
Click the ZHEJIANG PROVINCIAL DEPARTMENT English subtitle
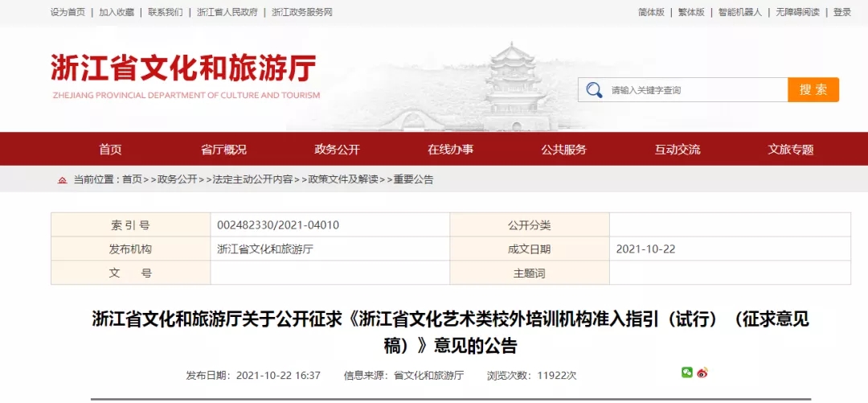tap(186, 96)
